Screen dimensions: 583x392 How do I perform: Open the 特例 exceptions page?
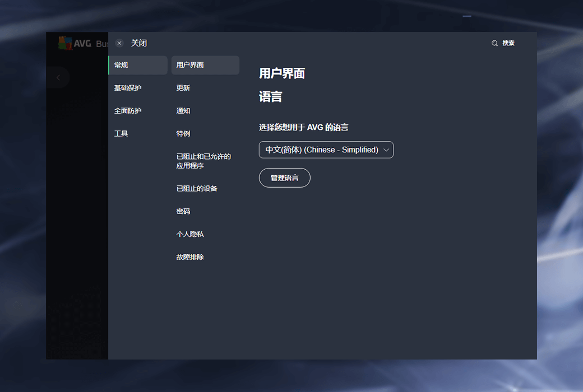pos(183,134)
